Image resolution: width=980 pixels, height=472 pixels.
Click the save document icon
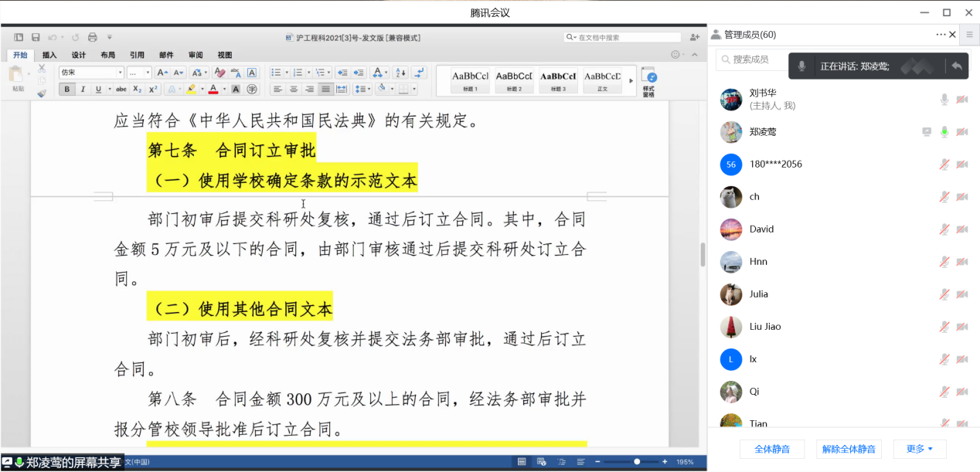(x=36, y=37)
